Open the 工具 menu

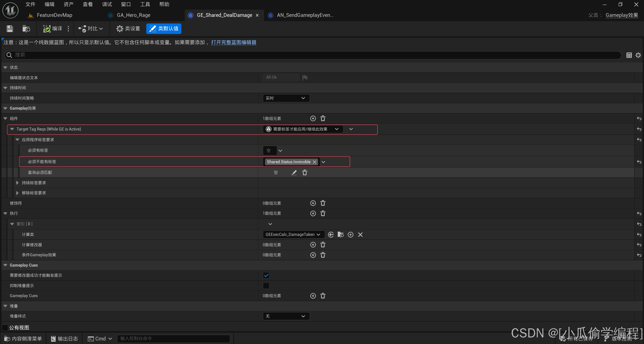tap(145, 4)
